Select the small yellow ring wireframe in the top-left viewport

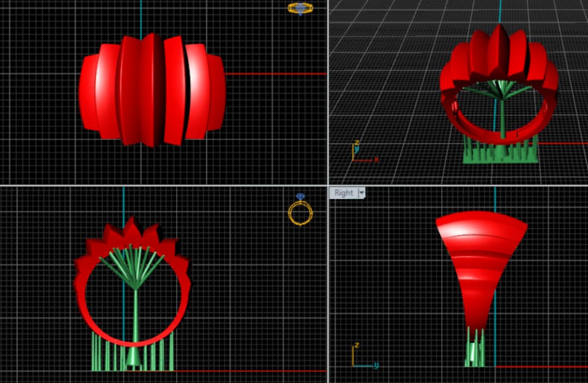(301, 8)
